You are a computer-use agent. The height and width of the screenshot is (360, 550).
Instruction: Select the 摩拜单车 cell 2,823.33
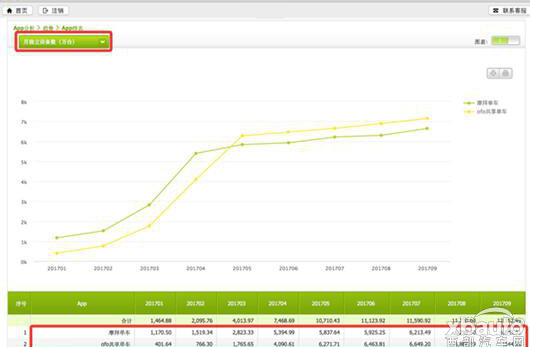(243, 332)
